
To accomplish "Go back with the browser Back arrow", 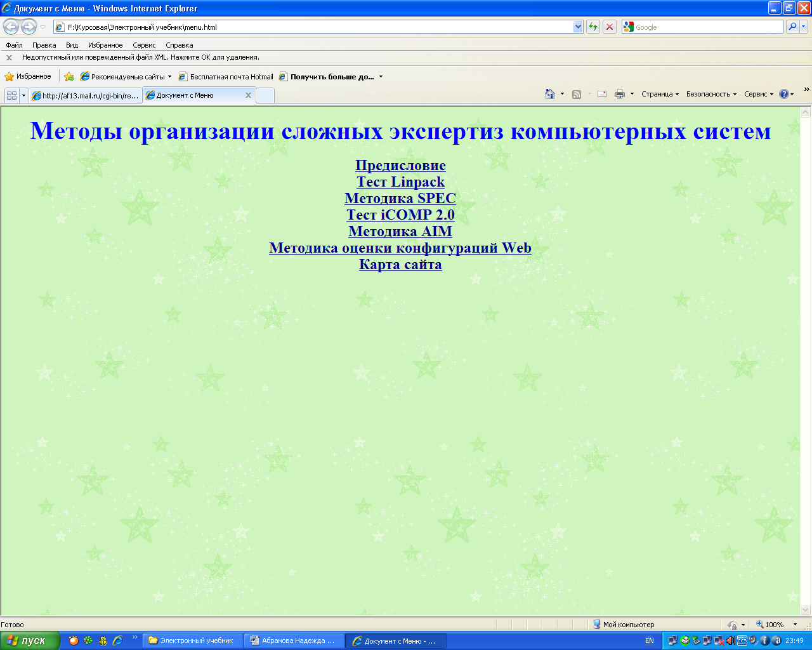I will click(11, 27).
